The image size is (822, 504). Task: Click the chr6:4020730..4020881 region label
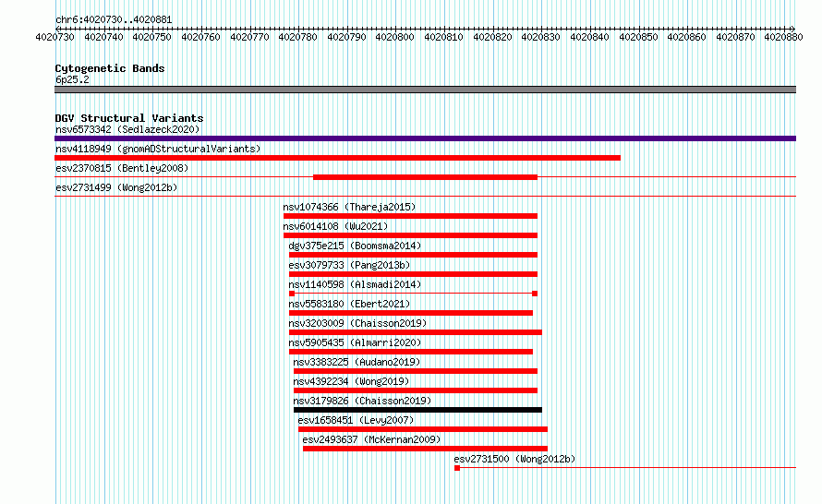[114, 19]
